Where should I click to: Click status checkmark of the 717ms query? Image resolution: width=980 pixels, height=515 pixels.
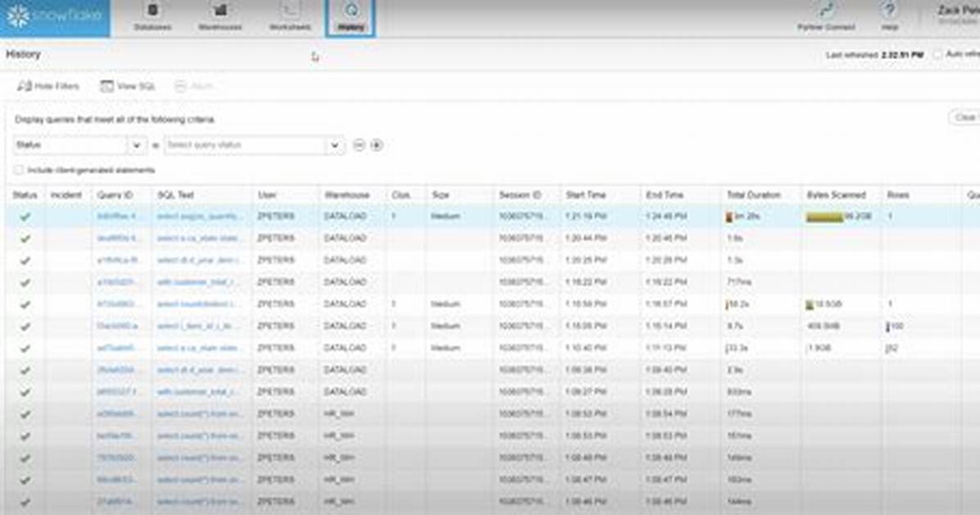pos(25,282)
